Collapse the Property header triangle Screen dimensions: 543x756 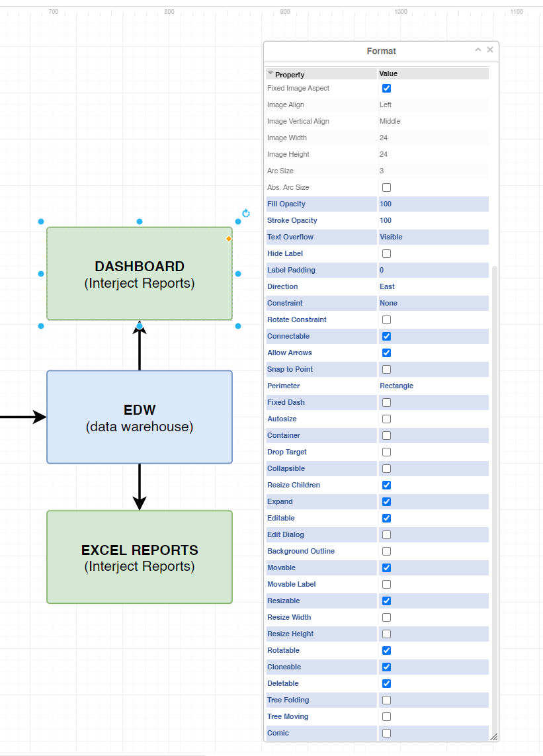pyautogui.click(x=271, y=73)
